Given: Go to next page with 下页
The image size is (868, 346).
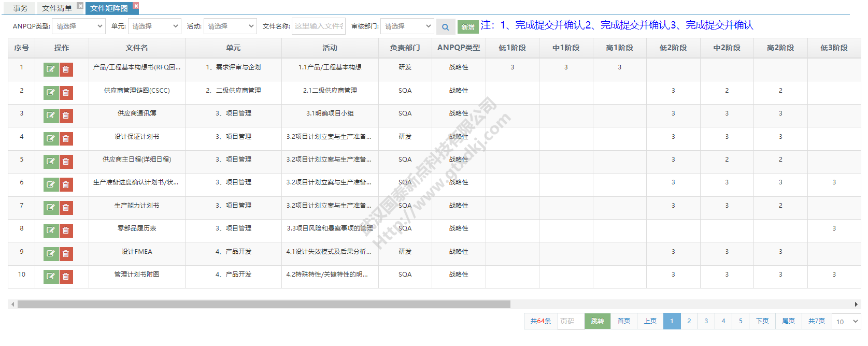Looking at the screenshot, I should point(762,321).
